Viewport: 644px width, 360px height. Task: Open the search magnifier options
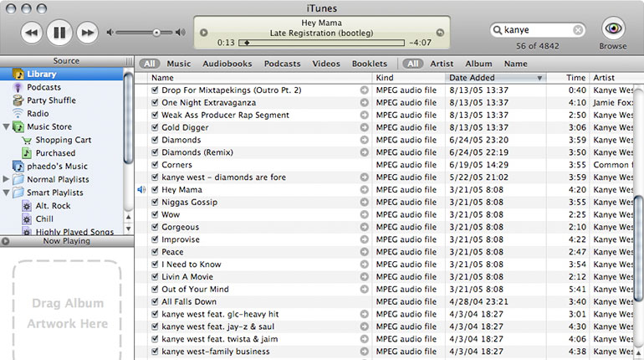498,30
